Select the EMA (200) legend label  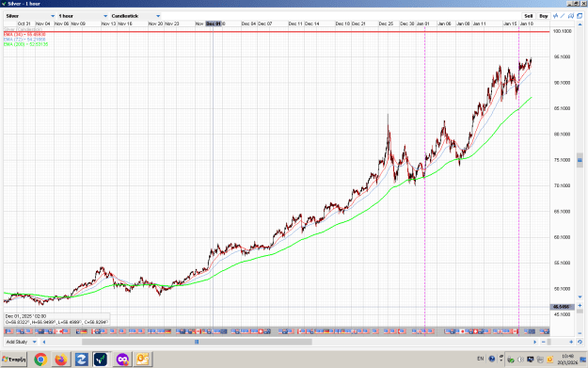coord(26,44)
